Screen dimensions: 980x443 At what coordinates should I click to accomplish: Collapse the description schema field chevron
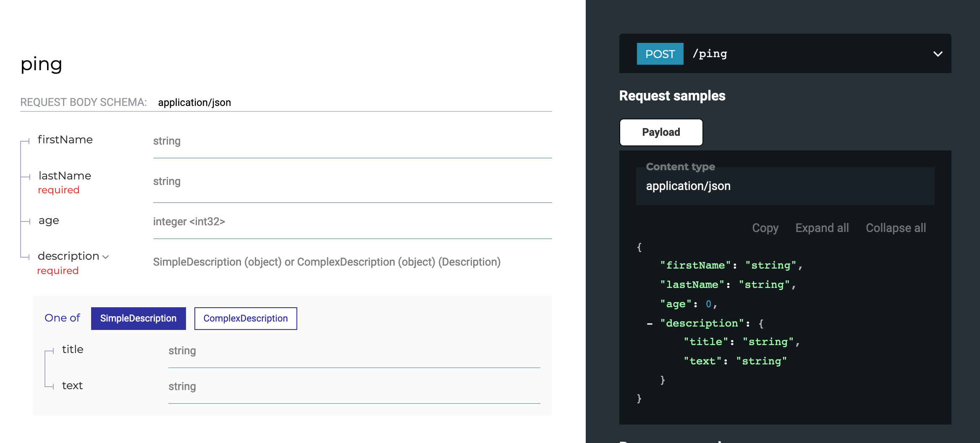(105, 257)
